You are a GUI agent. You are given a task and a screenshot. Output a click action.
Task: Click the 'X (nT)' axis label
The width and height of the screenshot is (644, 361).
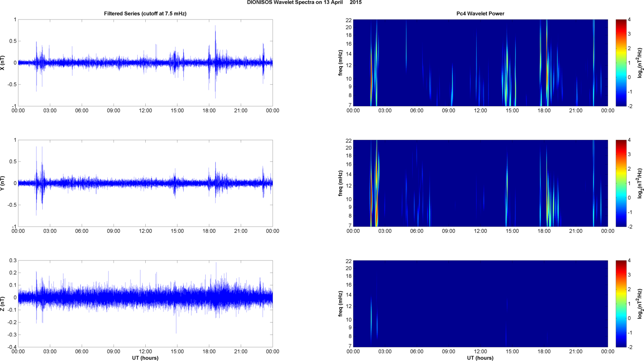(x=3, y=63)
